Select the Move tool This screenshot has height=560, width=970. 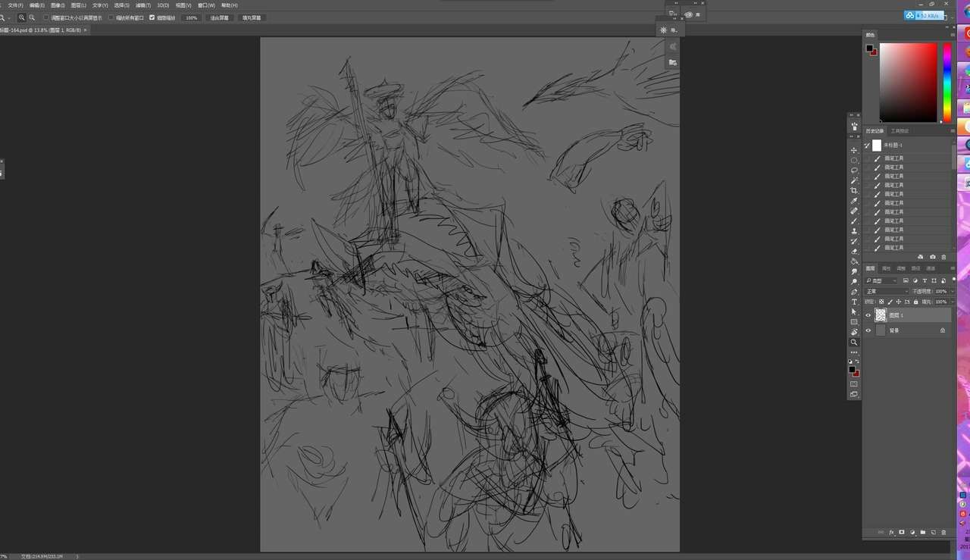coord(854,150)
